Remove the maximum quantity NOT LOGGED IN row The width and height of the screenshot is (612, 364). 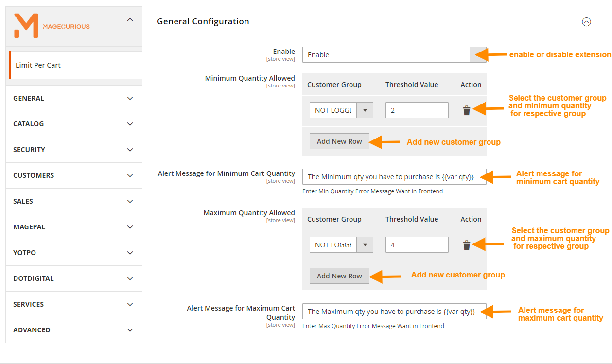(467, 245)
